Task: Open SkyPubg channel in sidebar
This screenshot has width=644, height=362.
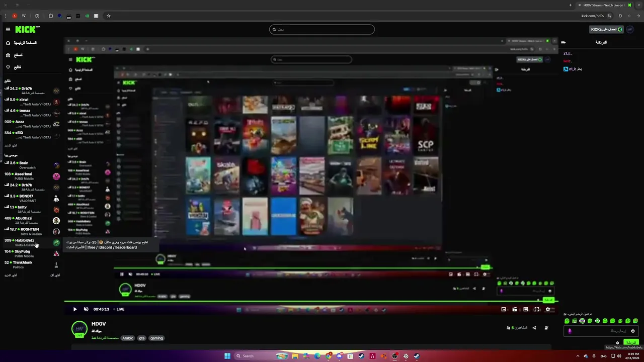Action: 32,253
